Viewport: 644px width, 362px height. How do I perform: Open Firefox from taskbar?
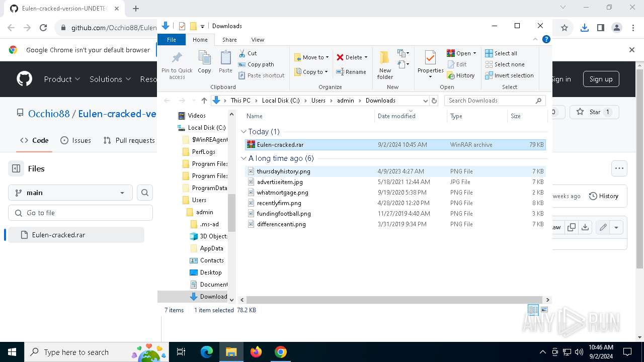(256, 352)
